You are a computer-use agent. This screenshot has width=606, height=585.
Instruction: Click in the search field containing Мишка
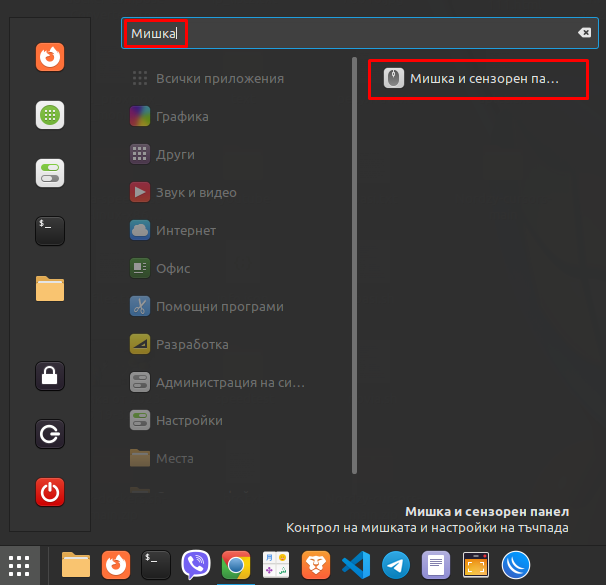pyautogui.click(x=359, y=33)
